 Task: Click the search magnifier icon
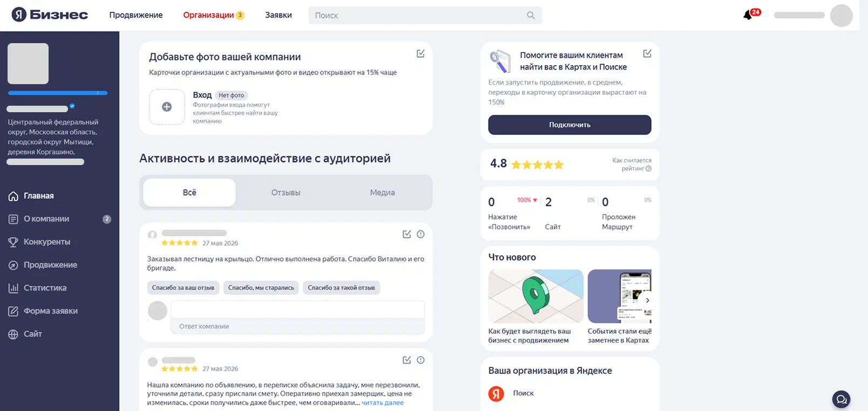click(531, 15)
